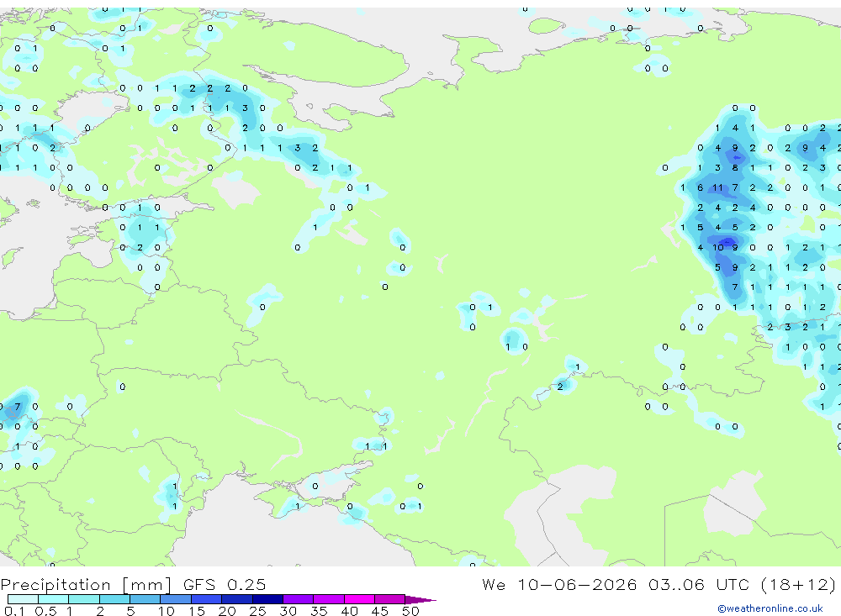This screenshot has width=841, height=616.
Task: Click the '25' legend scale label
Action: [x=257, y=611]
